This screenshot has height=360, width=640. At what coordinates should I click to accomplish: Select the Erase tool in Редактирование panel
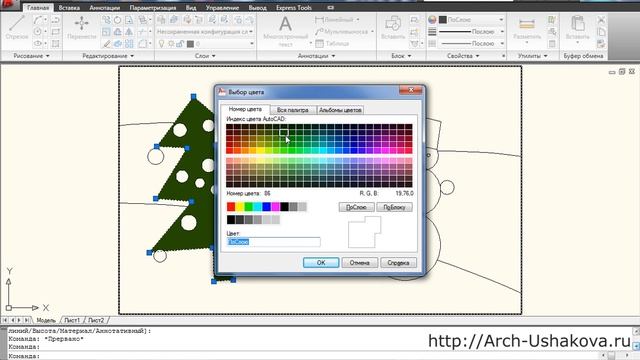pos(106,43)
